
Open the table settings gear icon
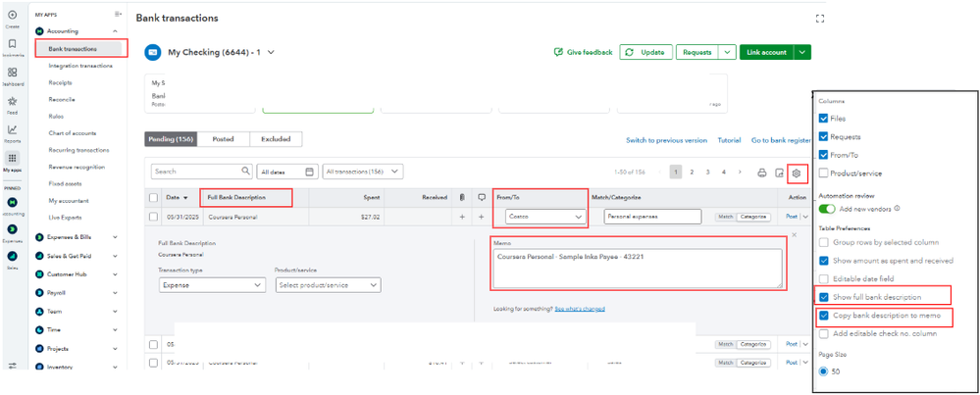tap(797, 173)
